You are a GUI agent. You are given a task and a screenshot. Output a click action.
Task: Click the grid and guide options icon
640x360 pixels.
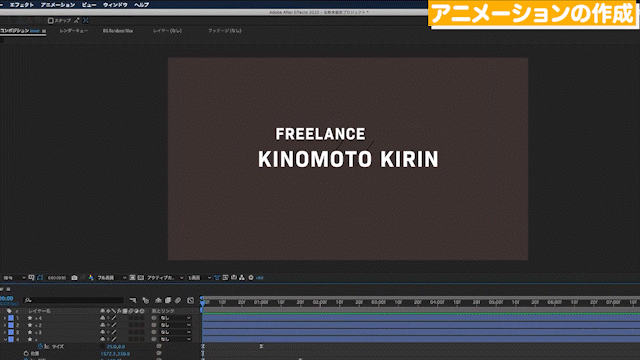click(x=31, y=278)
